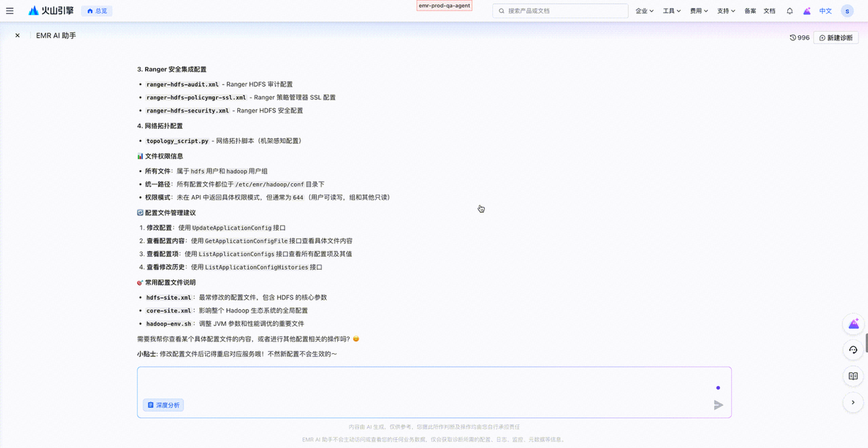Viewport: 868px width, 448px height.
Task: Click the emr-prod-qa-agent tag
Action: point(444,5)
